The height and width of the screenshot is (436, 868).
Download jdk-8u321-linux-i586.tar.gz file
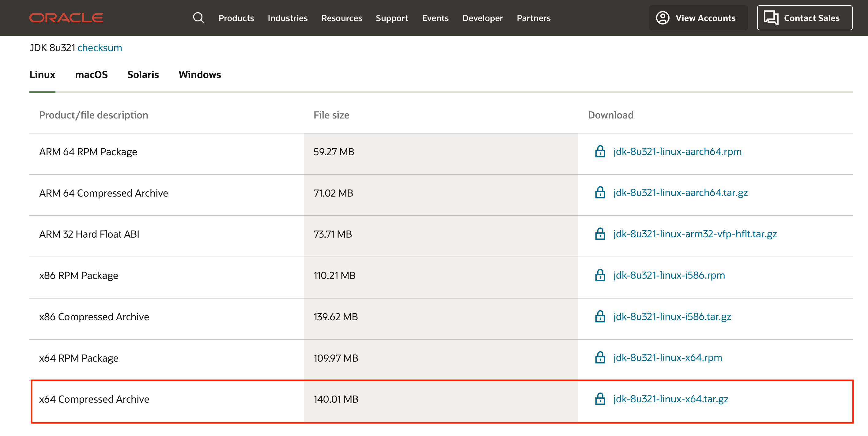672,316
